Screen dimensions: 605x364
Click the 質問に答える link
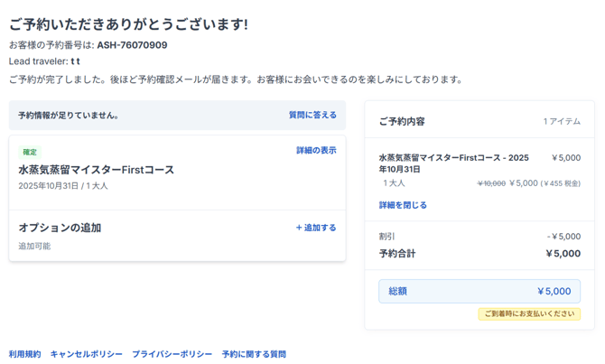tap(312, 116)
